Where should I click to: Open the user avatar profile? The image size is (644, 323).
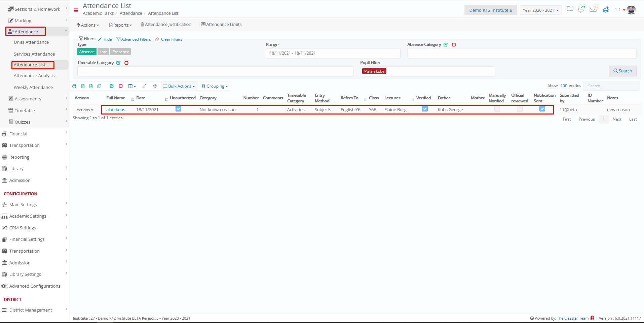tap(631, 10)
